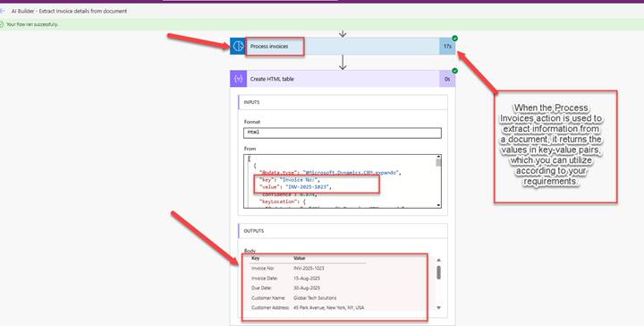Click the '30-Aug-2025' value cell
Screen dimensions: 644x326
307,288
